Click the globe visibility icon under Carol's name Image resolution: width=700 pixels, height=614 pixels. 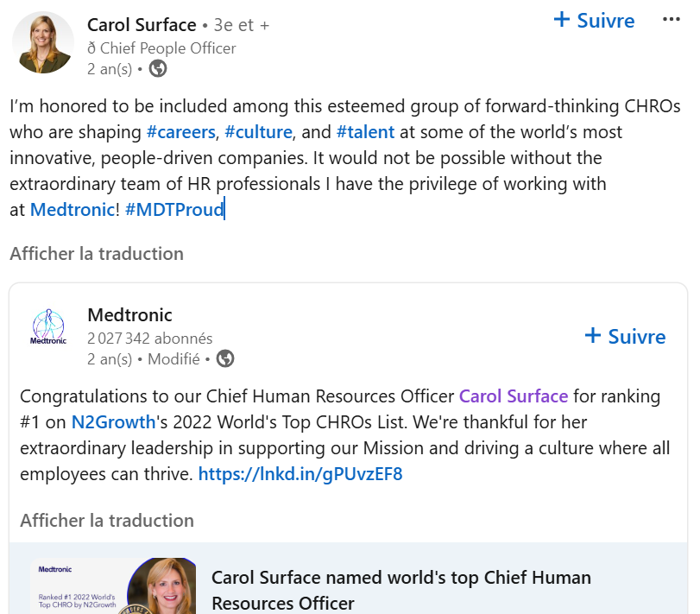pyautogui.click(x=158, y=69)
